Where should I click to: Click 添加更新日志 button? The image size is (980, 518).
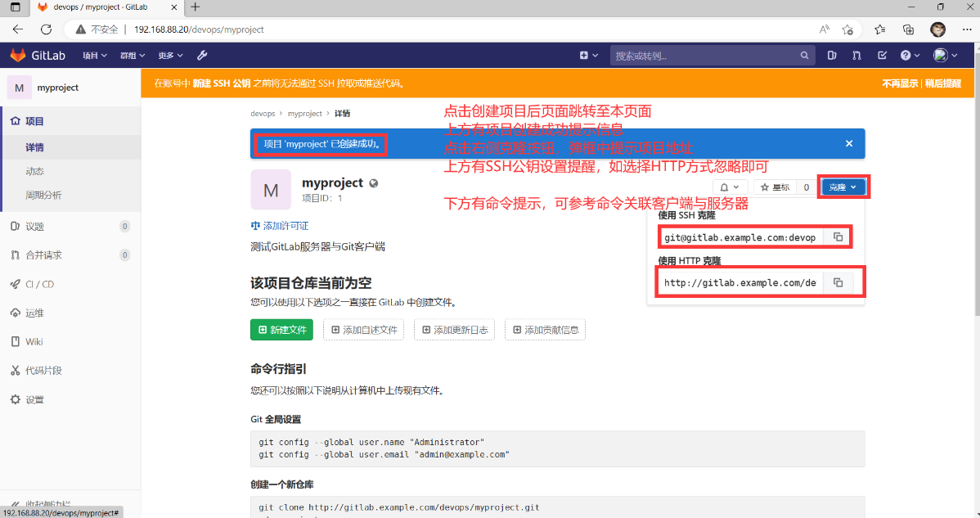(454, 330)
